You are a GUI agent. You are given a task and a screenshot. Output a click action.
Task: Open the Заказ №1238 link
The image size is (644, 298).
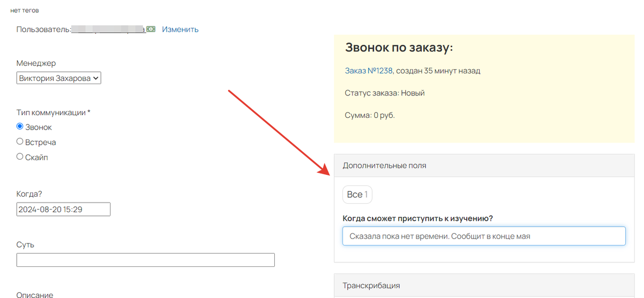tap(369, 71)
